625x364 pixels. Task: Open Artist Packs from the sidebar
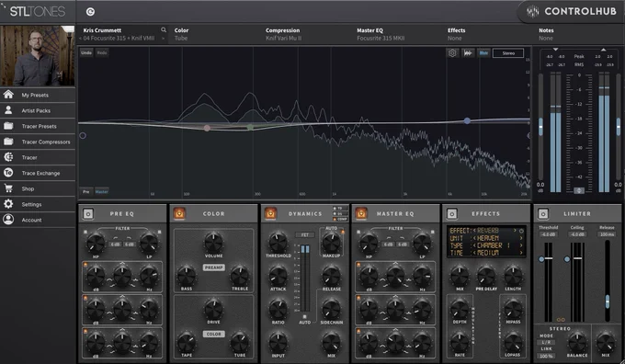(38, 110)
